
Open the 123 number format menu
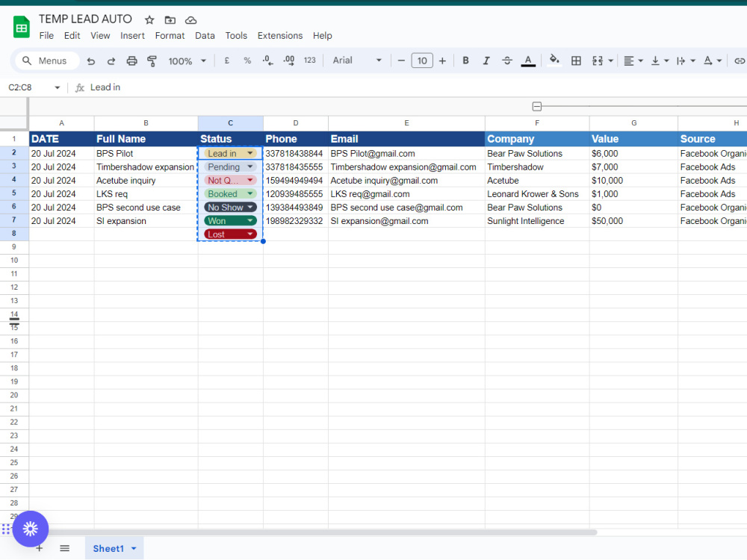coord(310,60)
